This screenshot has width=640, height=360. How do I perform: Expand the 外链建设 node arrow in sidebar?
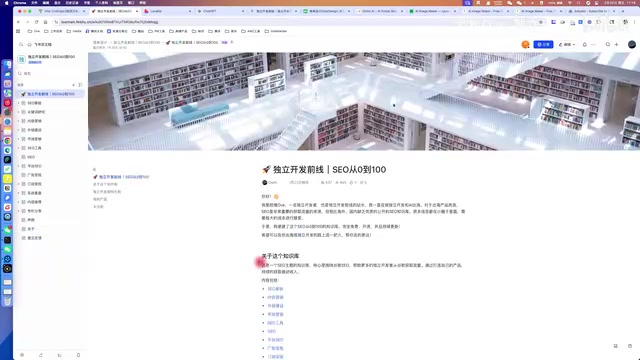tap(18, 130)
